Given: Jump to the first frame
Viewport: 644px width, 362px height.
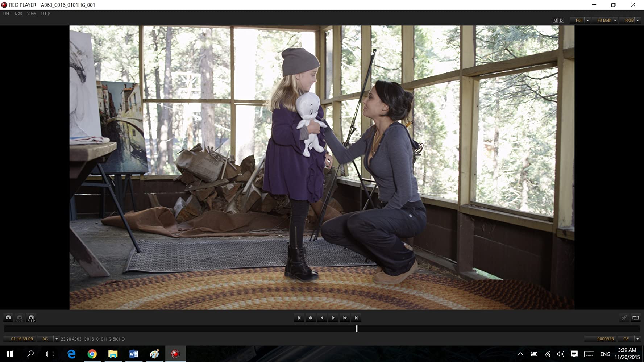Looking at the screenshot, I should tap(299, 318).
